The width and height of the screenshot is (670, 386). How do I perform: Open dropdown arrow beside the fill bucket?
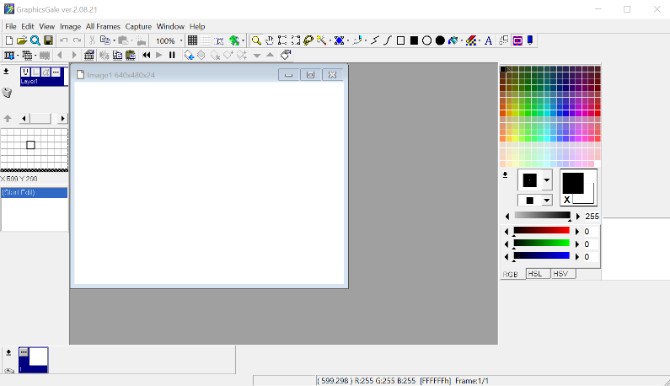point(461,41)
